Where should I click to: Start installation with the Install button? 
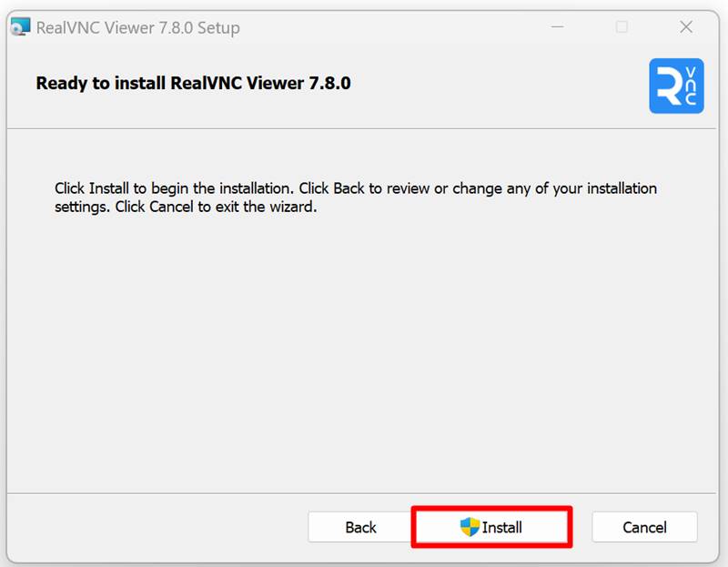(491, 527)
